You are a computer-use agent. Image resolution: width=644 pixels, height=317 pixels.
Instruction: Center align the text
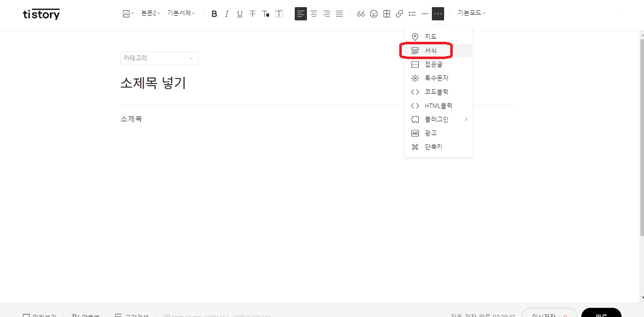[x=314, y=14]
